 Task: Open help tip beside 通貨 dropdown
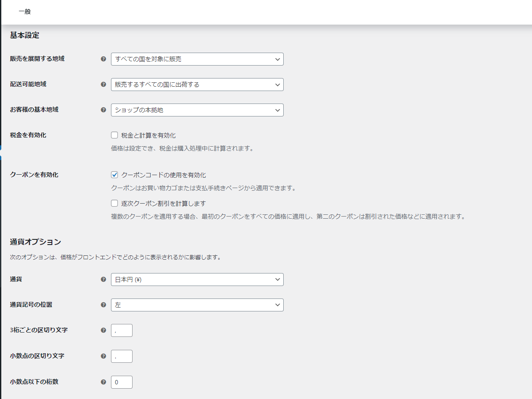coord(103,280)
